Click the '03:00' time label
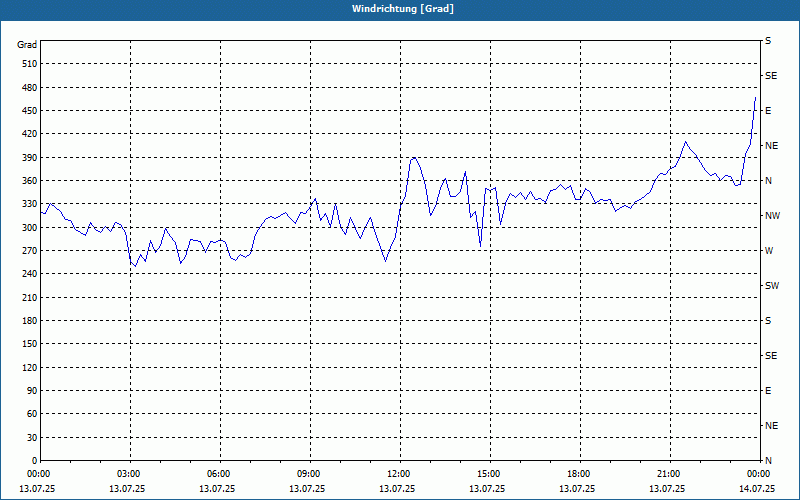 pyautogui.click(x=130, y=474)
